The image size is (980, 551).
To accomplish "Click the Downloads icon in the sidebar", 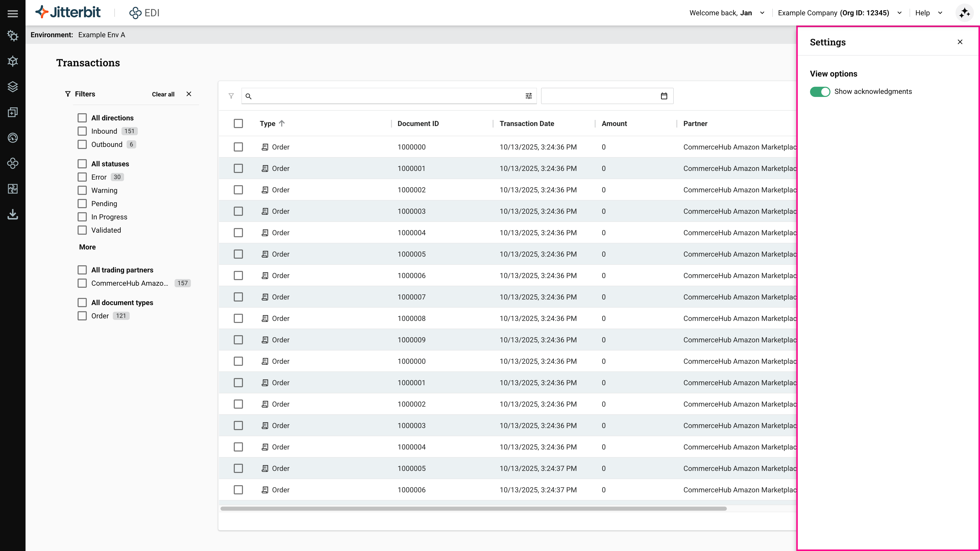I will 13,214.
